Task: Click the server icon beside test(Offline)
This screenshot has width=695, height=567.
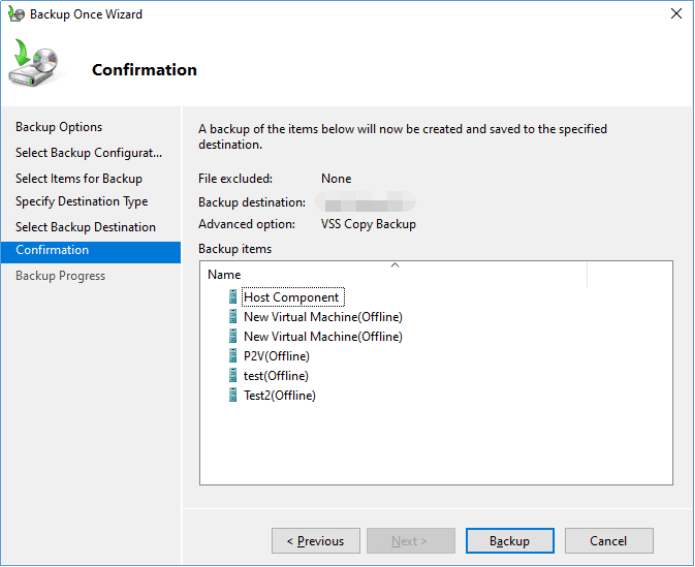Action: point(233,376)
